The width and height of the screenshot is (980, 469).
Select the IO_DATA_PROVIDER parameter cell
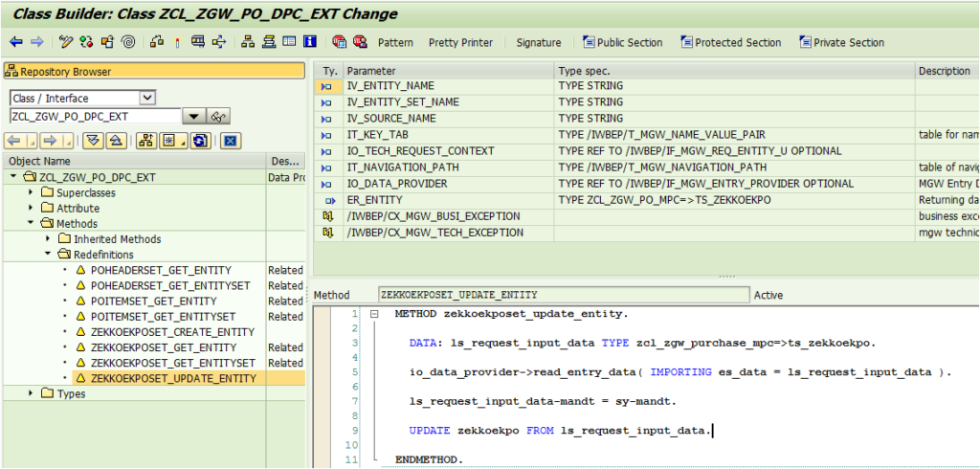point(449,184)
